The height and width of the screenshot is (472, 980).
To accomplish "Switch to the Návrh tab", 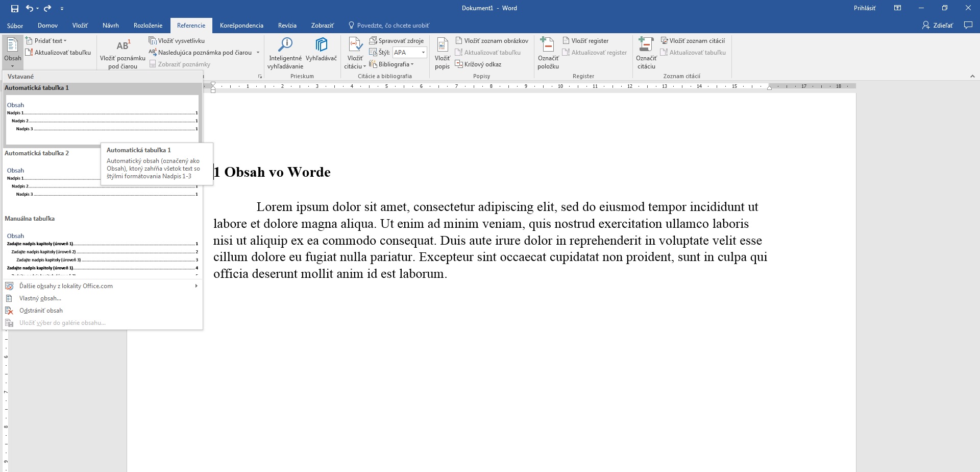I will tap(111, 26).
